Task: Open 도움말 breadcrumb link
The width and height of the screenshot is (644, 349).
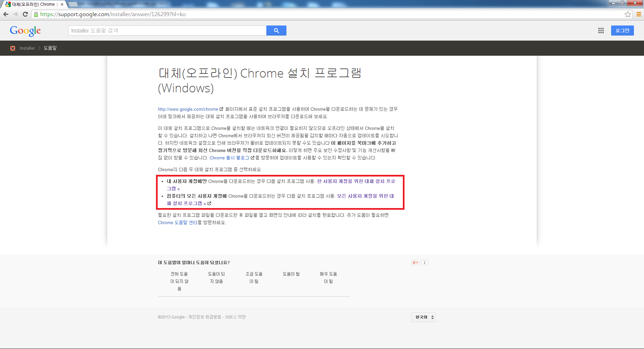Action: pyautogui.click(x=50, y=48)
